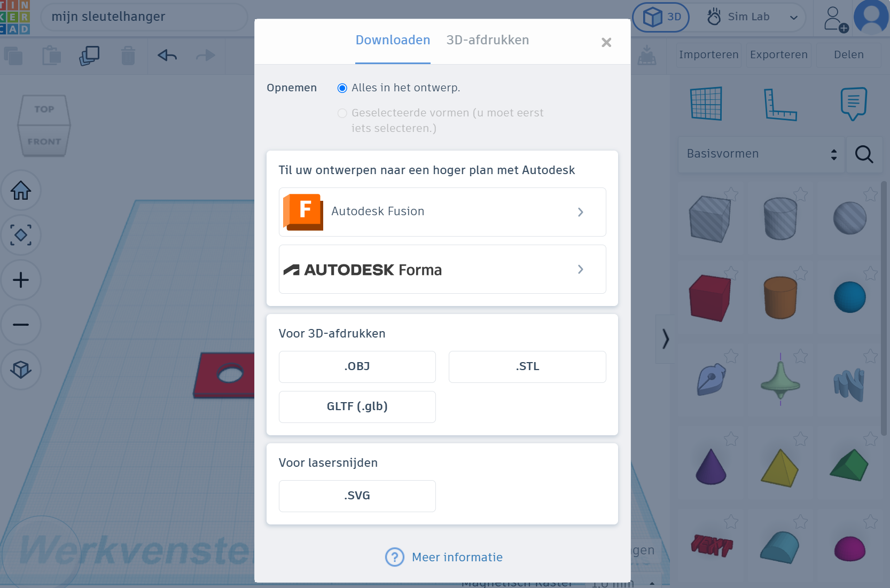Select 'Alles in het ontwerp' radio option
The width and height of the screenshot is (890, 588).
pos(342,88)
